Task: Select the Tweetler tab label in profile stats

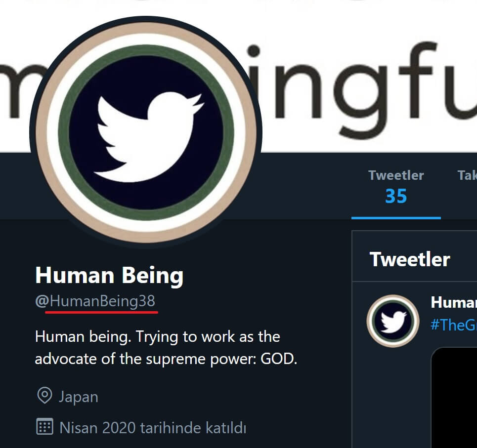Action: pyautogui.click(x=396, y=175)
